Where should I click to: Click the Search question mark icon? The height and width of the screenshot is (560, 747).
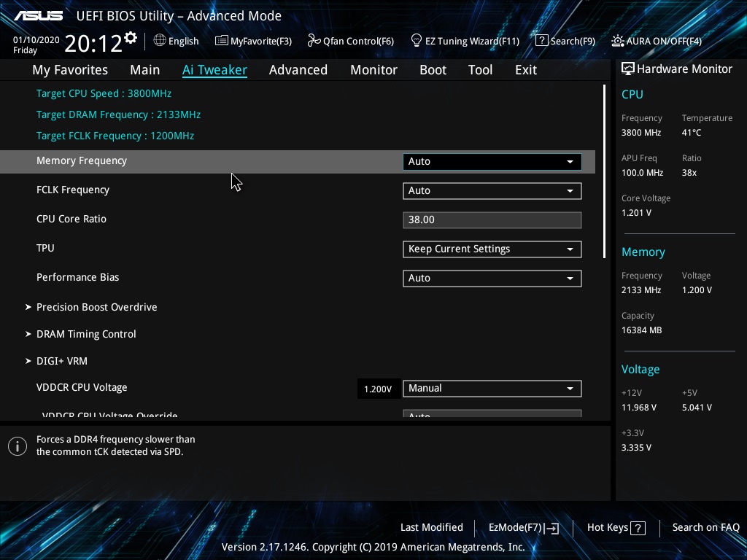pyautogui.click(x=542, y=41)
